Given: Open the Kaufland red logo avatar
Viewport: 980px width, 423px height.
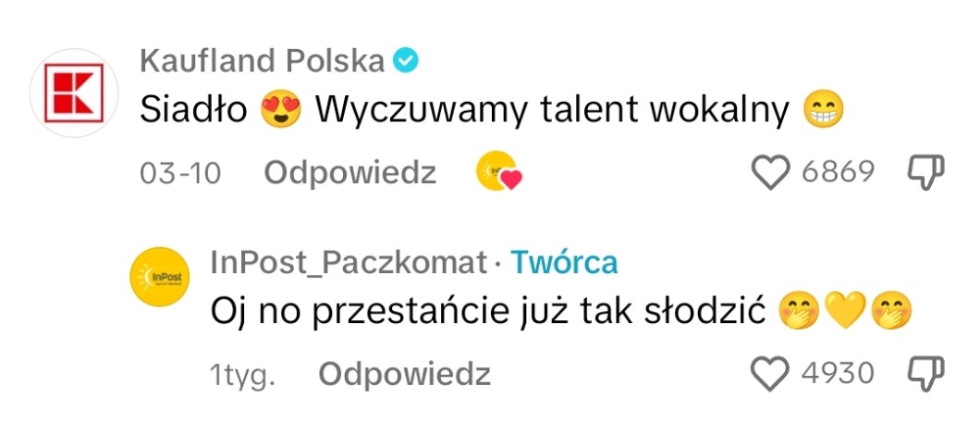Looking at the screenshot, I should [74, 93].
